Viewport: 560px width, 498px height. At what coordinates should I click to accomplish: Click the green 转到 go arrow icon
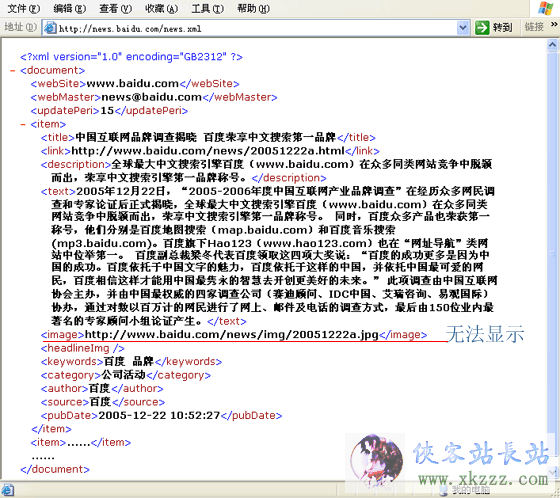pos(482,28)
